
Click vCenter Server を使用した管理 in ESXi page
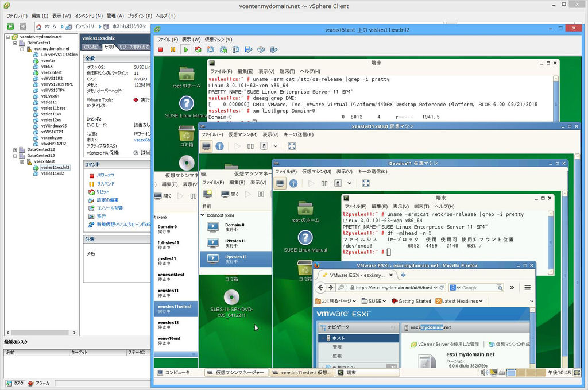click(x=445, y=344)
